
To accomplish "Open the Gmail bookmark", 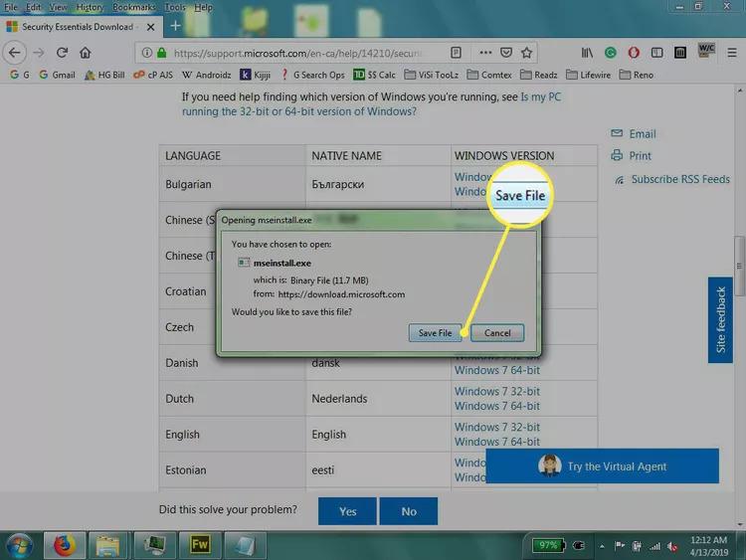I will coord(58,75).
